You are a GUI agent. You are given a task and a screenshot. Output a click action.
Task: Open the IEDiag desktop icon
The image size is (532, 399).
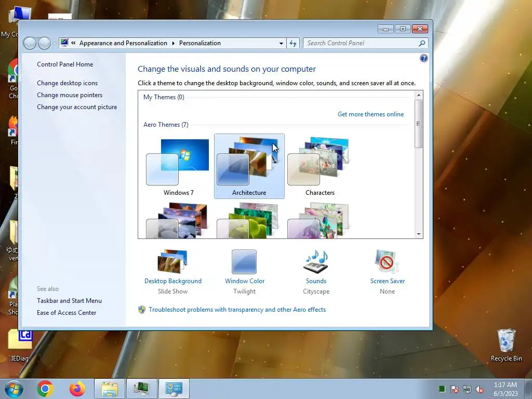pos(20,345)
